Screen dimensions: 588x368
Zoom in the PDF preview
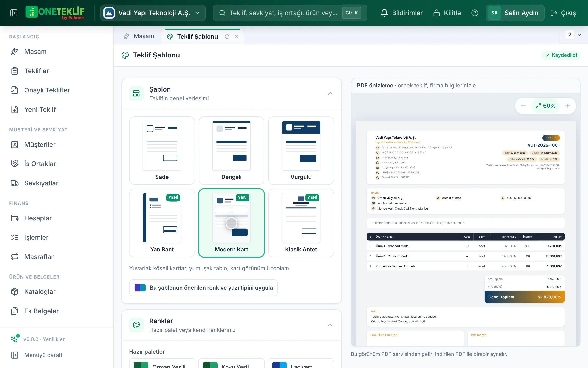click(x=568, y=106)
